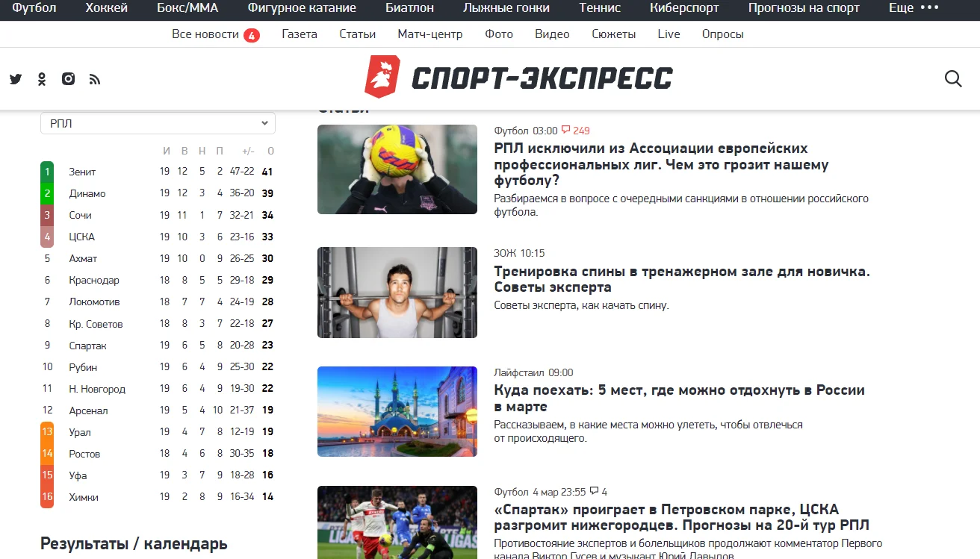Open search with the magnifier icon
The height and width of the screenshot is (559, 980).
point(953,79)
